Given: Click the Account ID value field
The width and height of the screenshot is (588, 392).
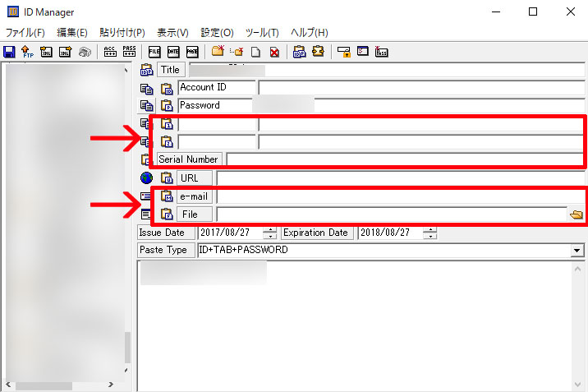Looking at the screenshot, I should coord(421,88).
